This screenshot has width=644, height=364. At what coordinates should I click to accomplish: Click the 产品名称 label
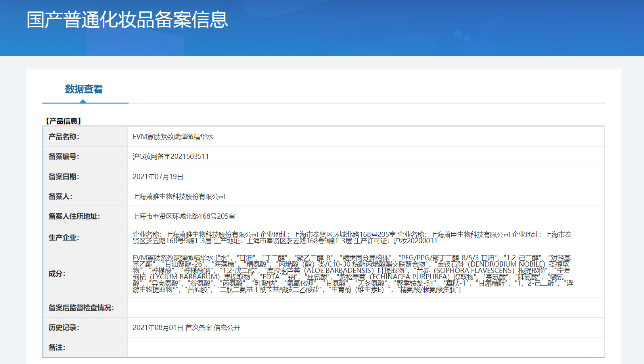(x=64, y=137)
